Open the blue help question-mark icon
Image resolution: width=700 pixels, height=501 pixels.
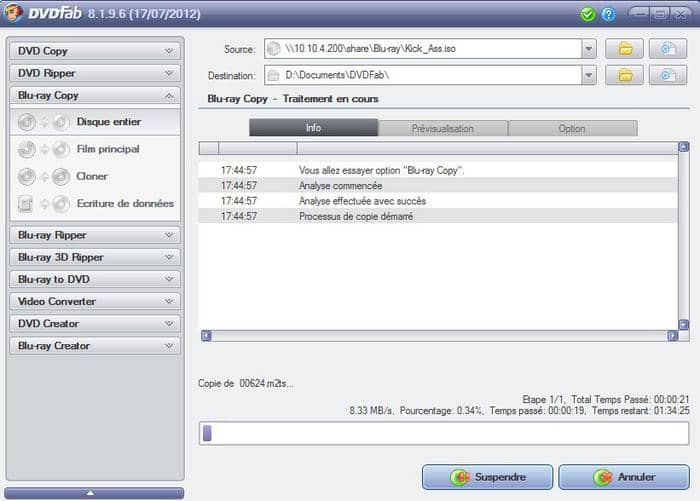(608, 14)
